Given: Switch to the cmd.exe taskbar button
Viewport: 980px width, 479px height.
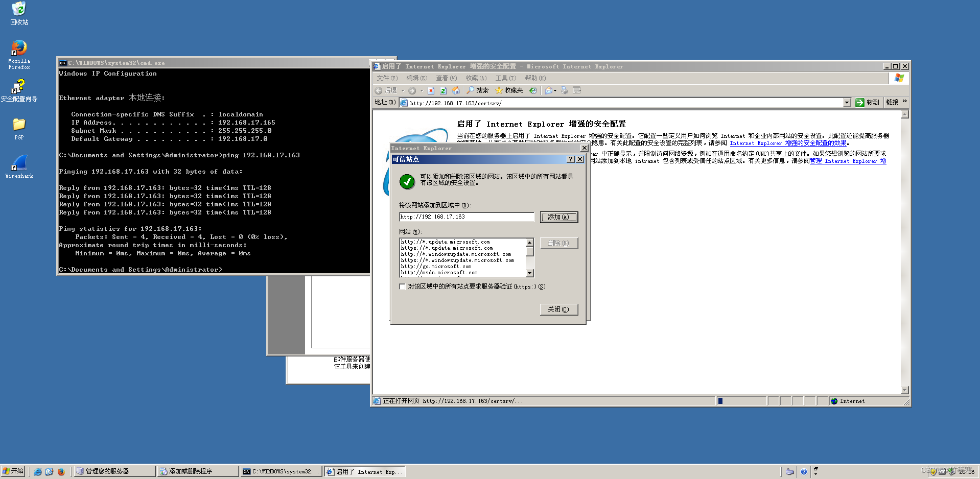Looking at the screenshot, I should (x=282, y=471).
